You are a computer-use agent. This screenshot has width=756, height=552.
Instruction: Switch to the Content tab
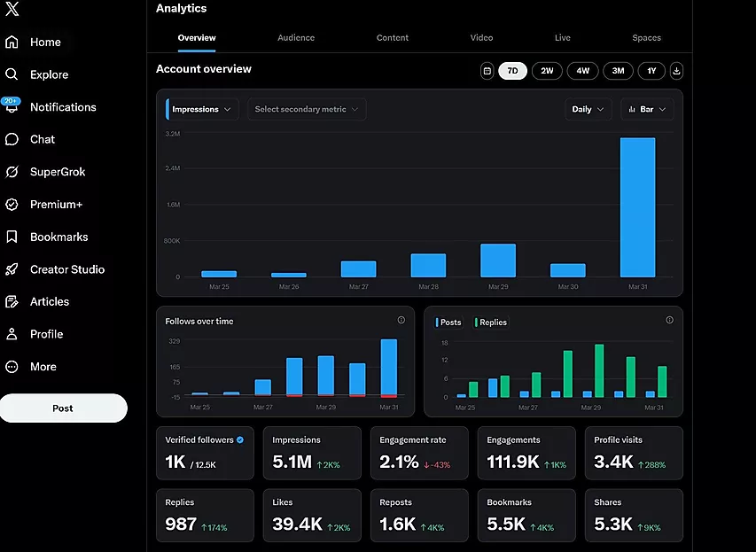click(393, 38)
